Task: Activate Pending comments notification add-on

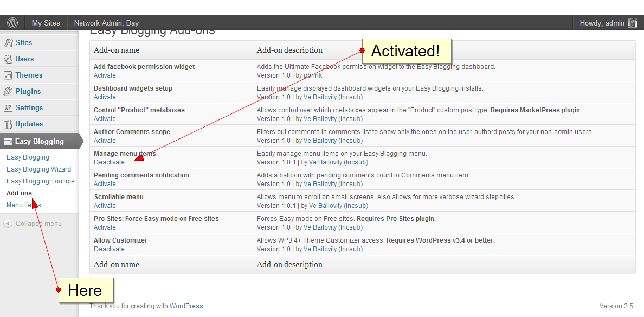Action: tap(105, 184)
